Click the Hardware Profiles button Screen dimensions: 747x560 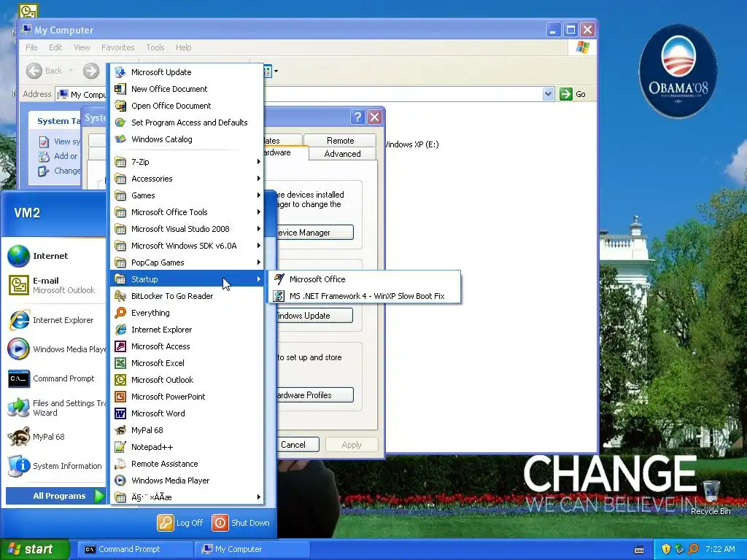[x=315, y=394]
